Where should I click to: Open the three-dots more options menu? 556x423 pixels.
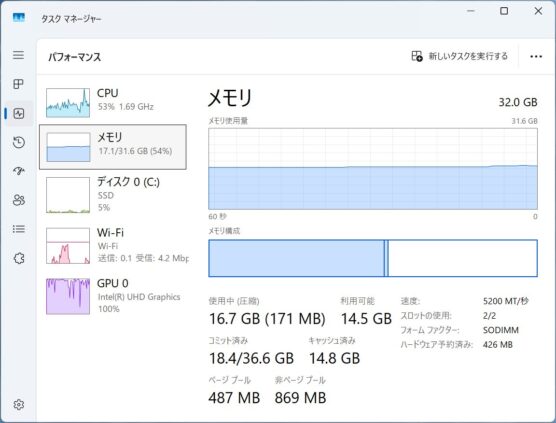tap(536, 56)
